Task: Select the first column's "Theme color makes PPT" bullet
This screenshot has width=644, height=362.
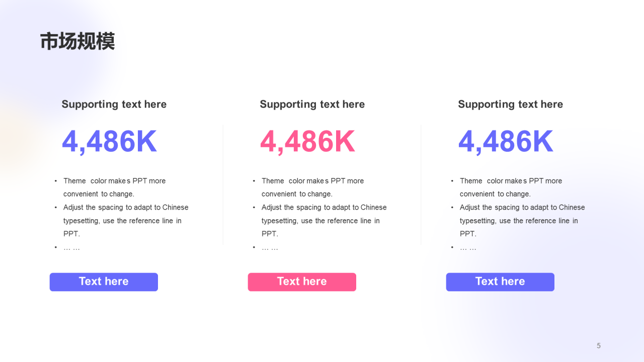Action: (114, 187)
